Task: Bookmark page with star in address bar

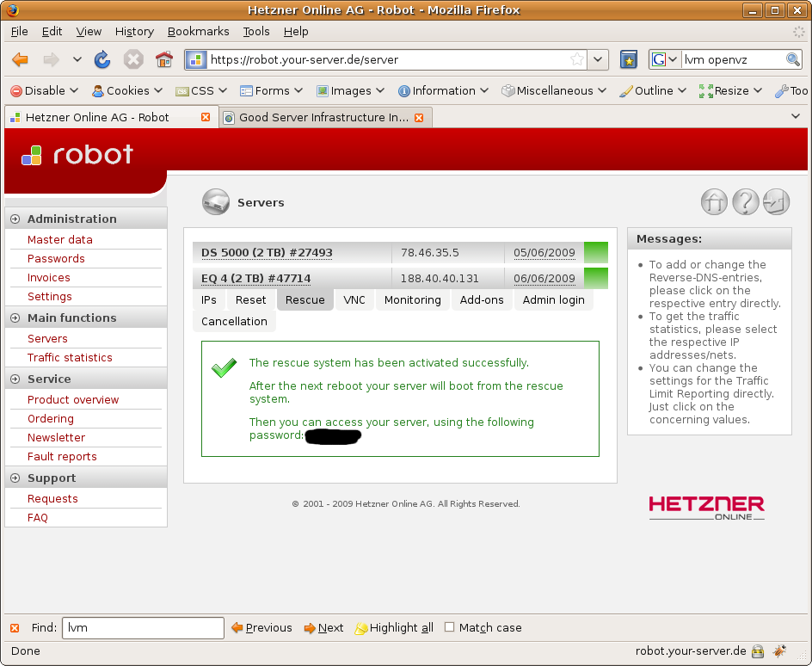Action: (x=577, y=59)
